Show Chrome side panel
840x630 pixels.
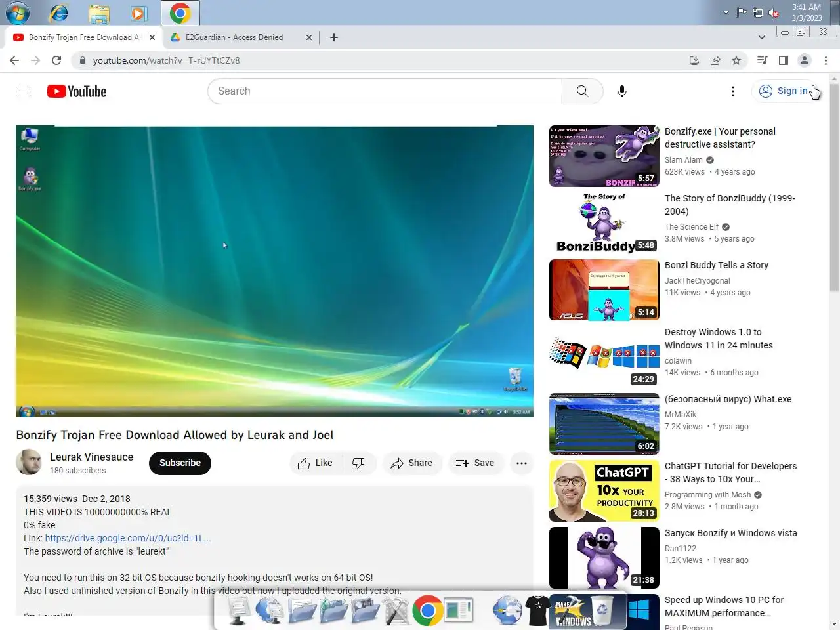click(783, 60)
